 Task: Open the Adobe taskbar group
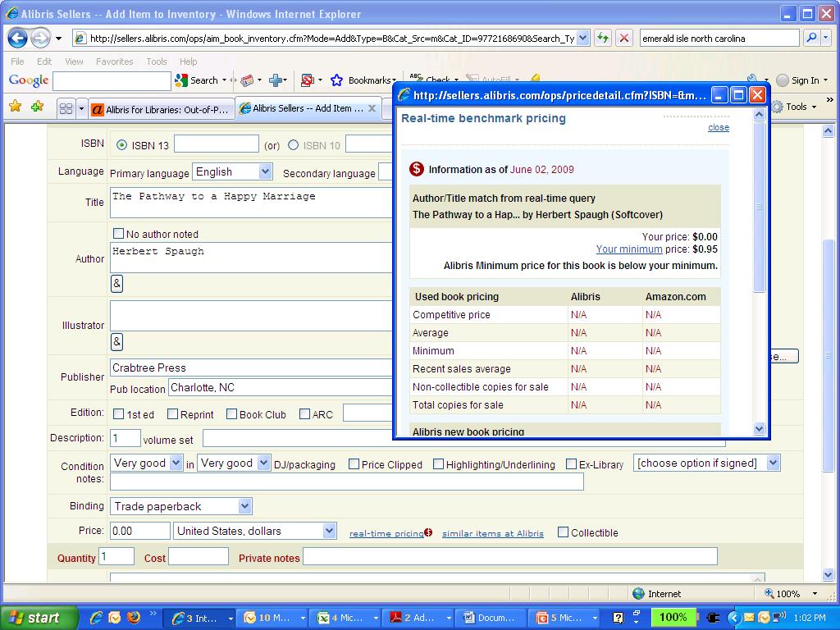pyautogui.click(x=418, y=618)
